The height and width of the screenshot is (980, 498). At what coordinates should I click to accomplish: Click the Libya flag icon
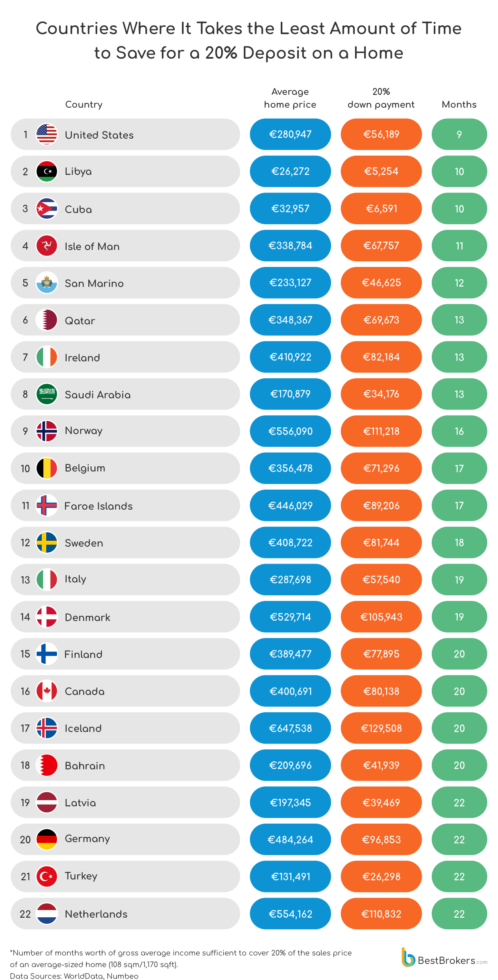[47, 171]
